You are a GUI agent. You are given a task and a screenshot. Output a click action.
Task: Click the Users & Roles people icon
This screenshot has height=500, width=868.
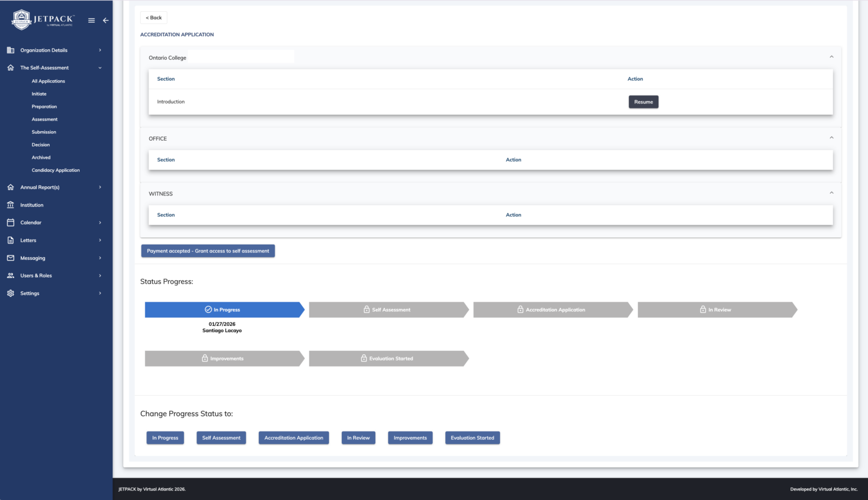10,276
